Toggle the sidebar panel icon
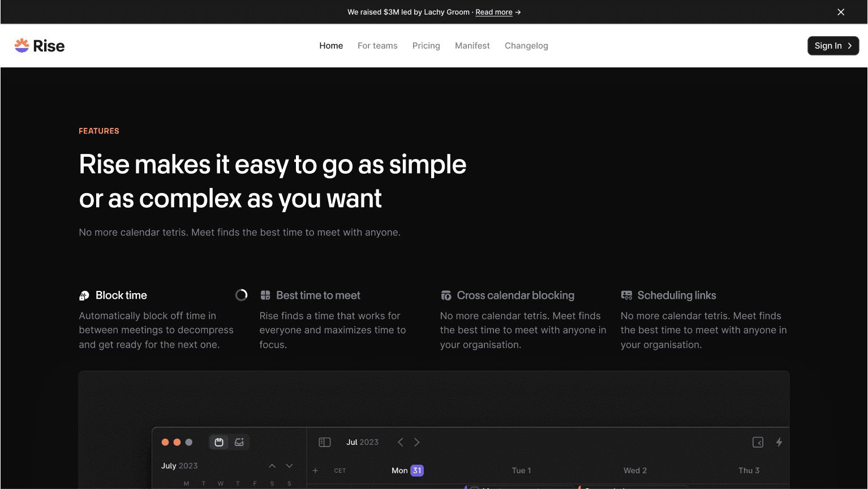 325,442
